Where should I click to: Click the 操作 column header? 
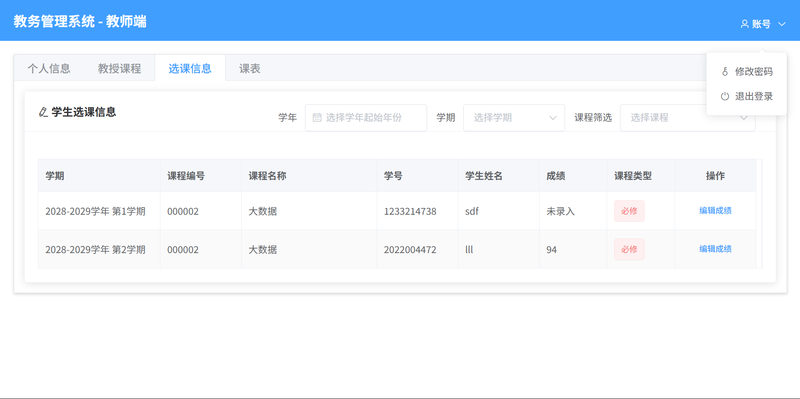715,176
